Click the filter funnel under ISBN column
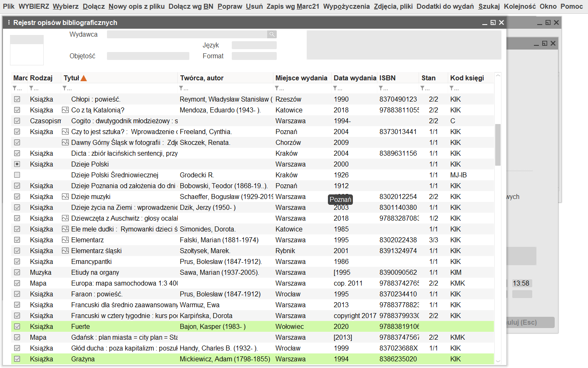588x368 pixels. (381, 88)
